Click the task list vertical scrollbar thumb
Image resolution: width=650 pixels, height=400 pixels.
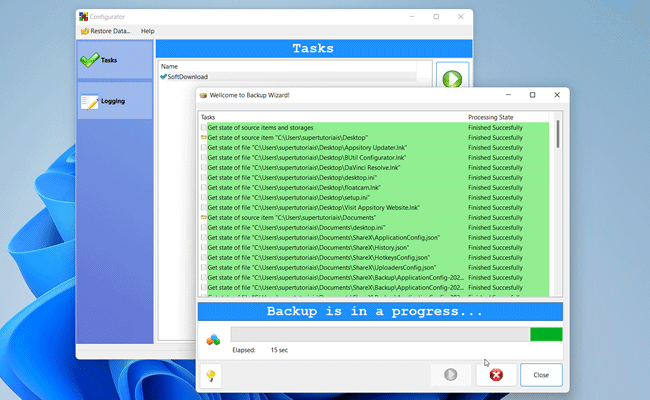[x=558, y=134]
